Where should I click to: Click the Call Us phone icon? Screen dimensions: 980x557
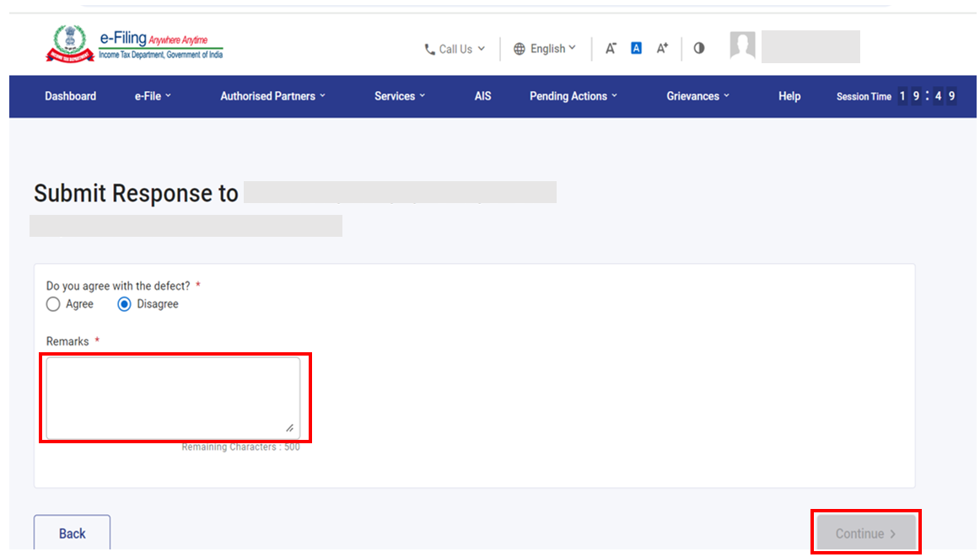pos(430,50)
